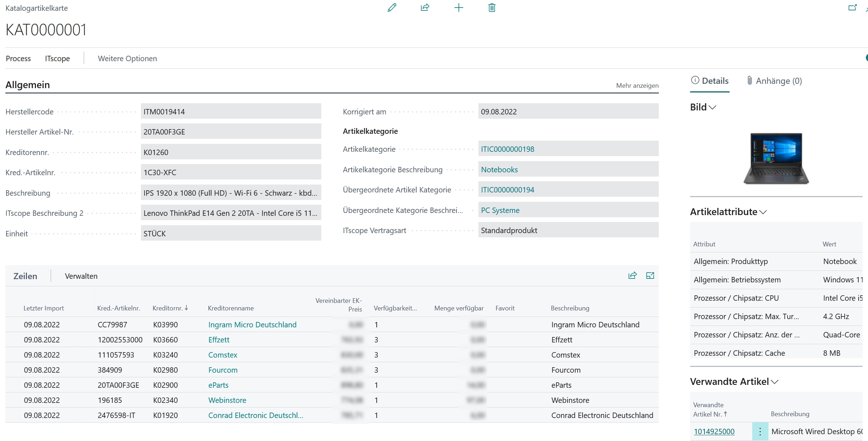The width and height of the screenshot is (868, 441).
Task: Open the Process menu
Action: [x=18, y=58]
